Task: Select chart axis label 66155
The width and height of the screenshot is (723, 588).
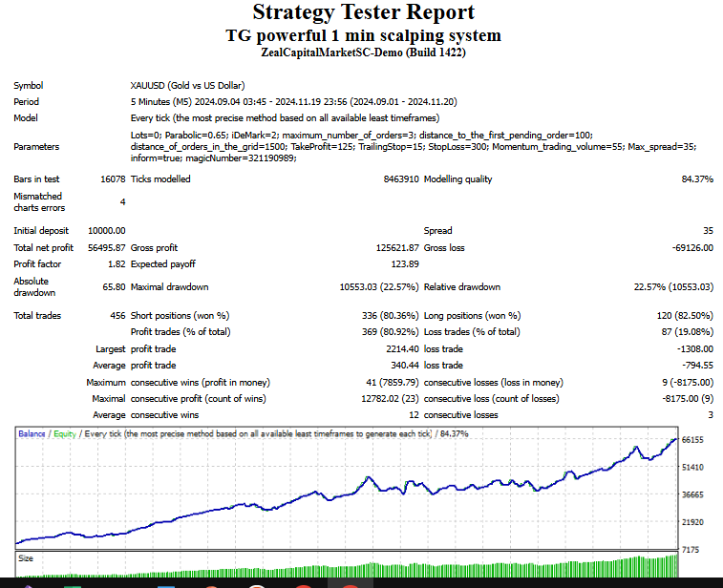Action: 692,440
